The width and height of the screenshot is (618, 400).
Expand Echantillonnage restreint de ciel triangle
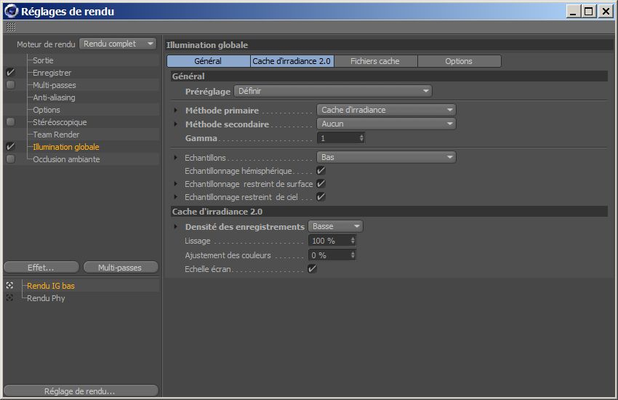(176, 197)
